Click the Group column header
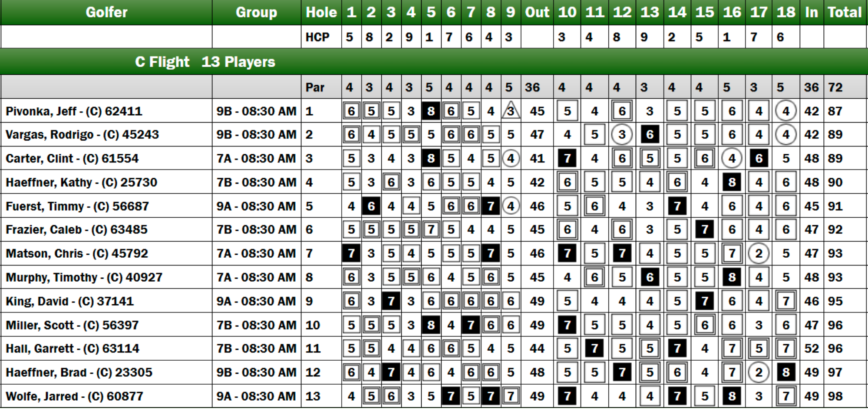 click(256, 12)
